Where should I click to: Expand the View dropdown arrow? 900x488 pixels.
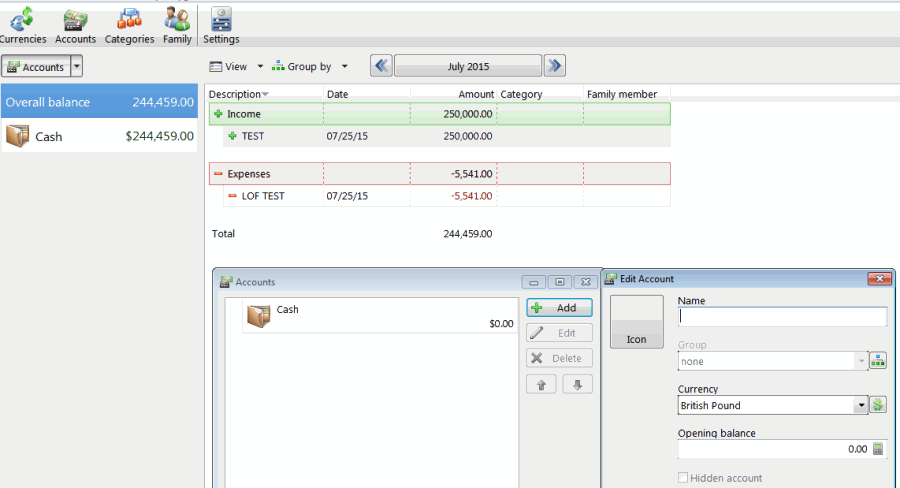point(260,67)
